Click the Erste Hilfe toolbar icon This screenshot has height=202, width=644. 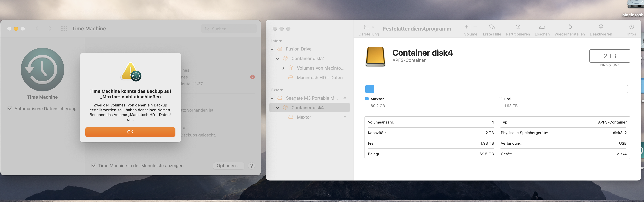(492, 27)
